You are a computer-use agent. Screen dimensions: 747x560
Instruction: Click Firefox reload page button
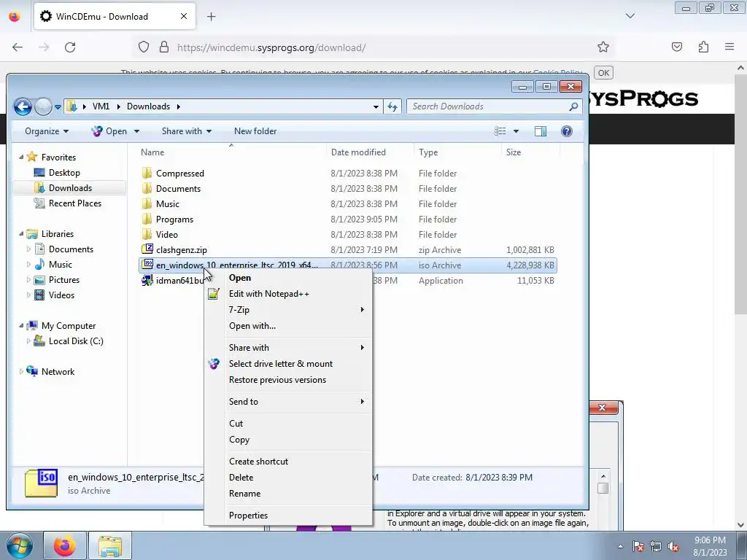(x=70, y=47)
